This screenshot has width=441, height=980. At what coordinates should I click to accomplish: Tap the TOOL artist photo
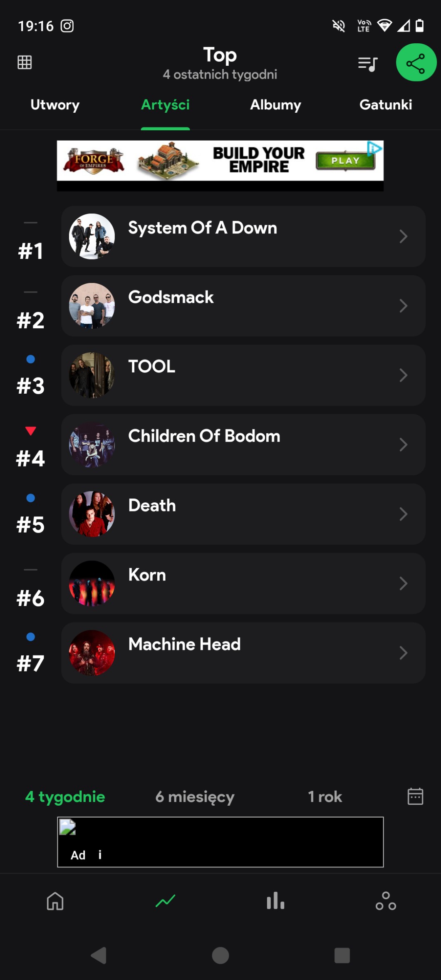click(92, 375)
